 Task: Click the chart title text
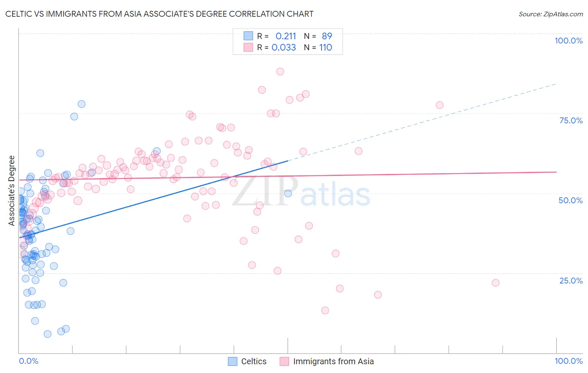click(159, 14)
